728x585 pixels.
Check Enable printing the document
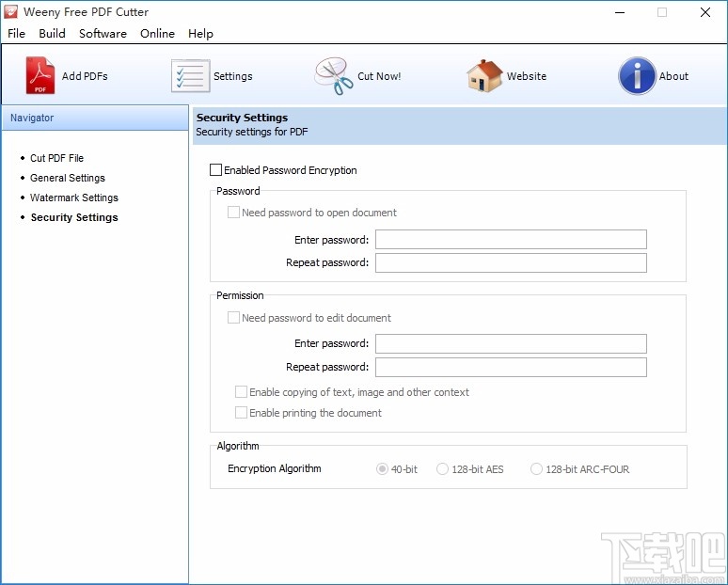tap(241, 412)
